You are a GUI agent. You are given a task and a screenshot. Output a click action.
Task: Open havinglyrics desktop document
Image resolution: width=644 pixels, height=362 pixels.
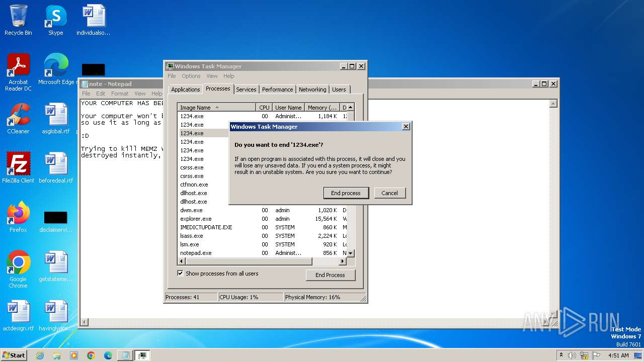point(56,316)
